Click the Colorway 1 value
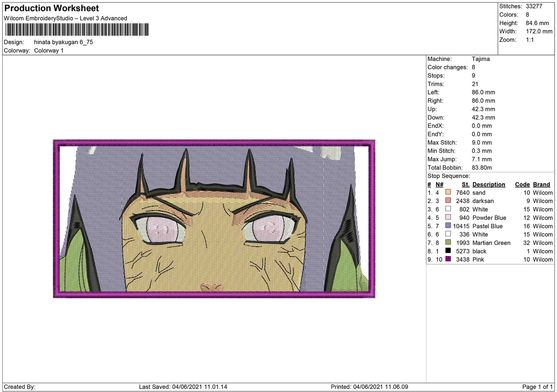The height and width of the screenshot is (392, 557). point(49,50)
